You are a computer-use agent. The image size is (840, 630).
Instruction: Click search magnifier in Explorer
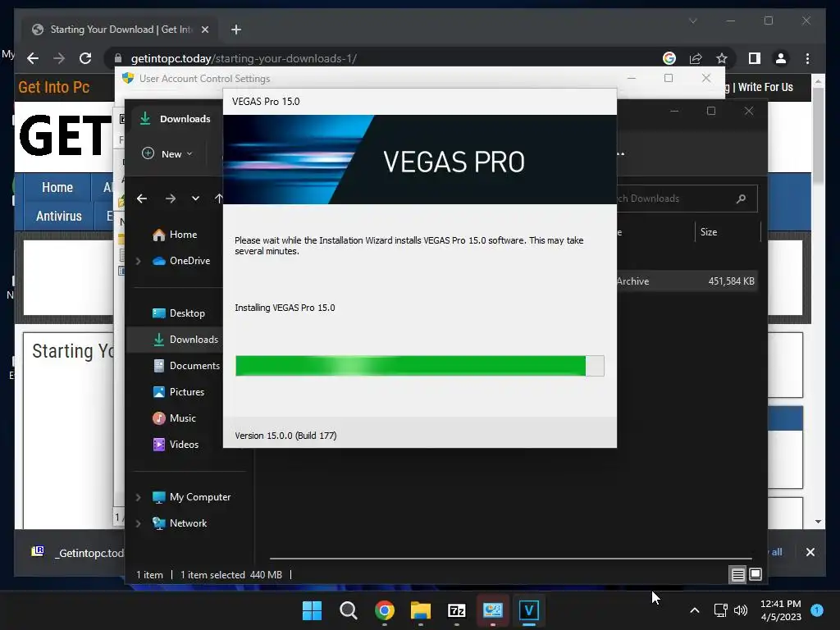click(741, 199)
